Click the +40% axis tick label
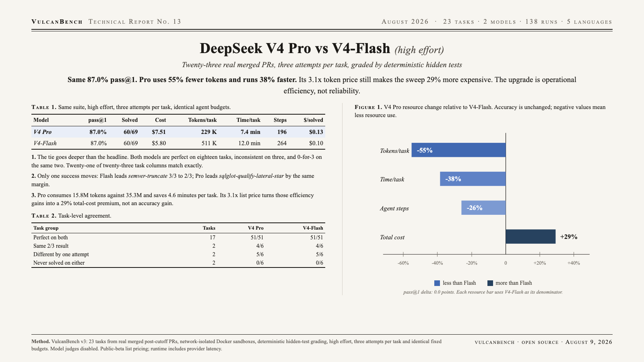 574,263
